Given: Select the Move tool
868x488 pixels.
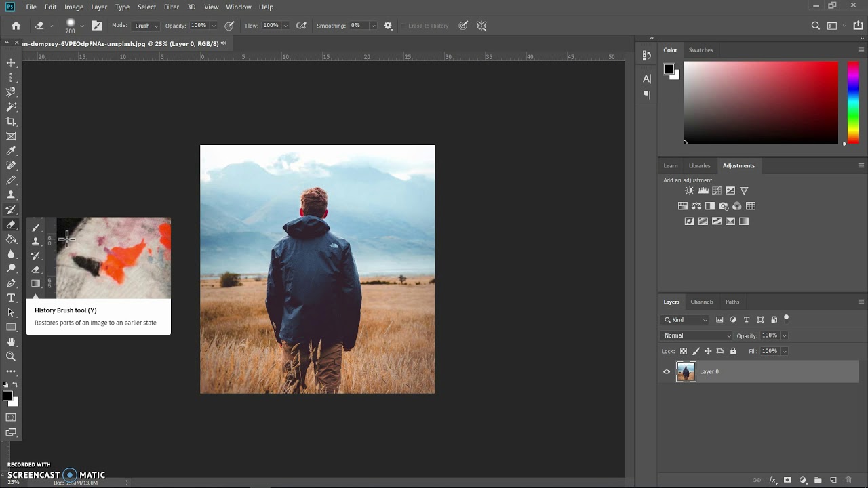Looking at the screenshot, I should [11, 63].
